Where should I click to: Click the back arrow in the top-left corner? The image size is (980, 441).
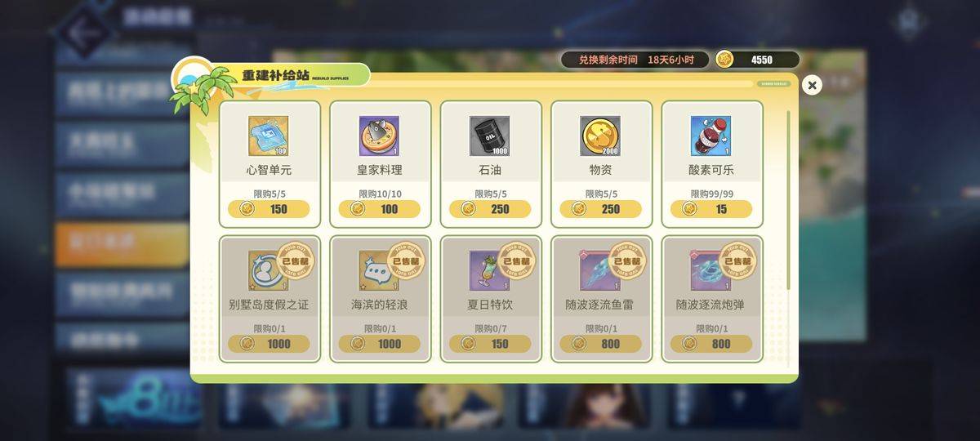tap(85, 33)
